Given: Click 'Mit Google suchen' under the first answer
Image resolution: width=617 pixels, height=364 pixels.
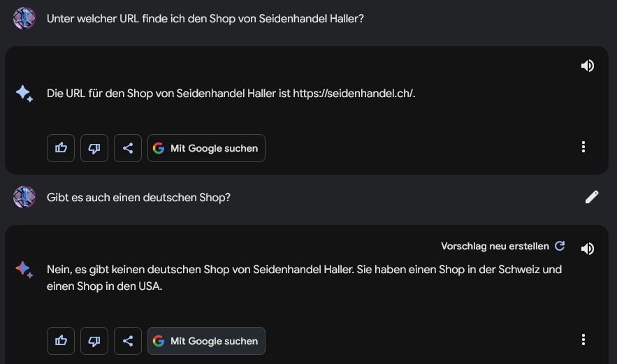Looking at the screenshot, I should point(206,148).
